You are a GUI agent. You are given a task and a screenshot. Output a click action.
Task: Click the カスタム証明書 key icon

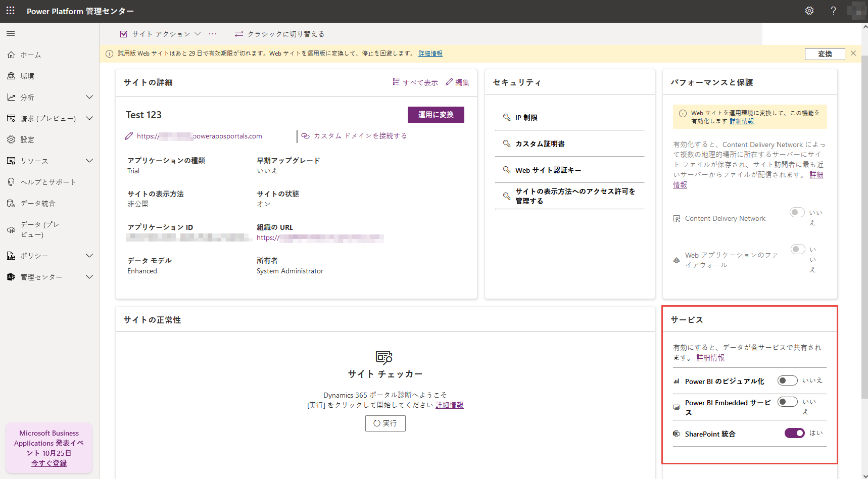(x=507, y=143)
